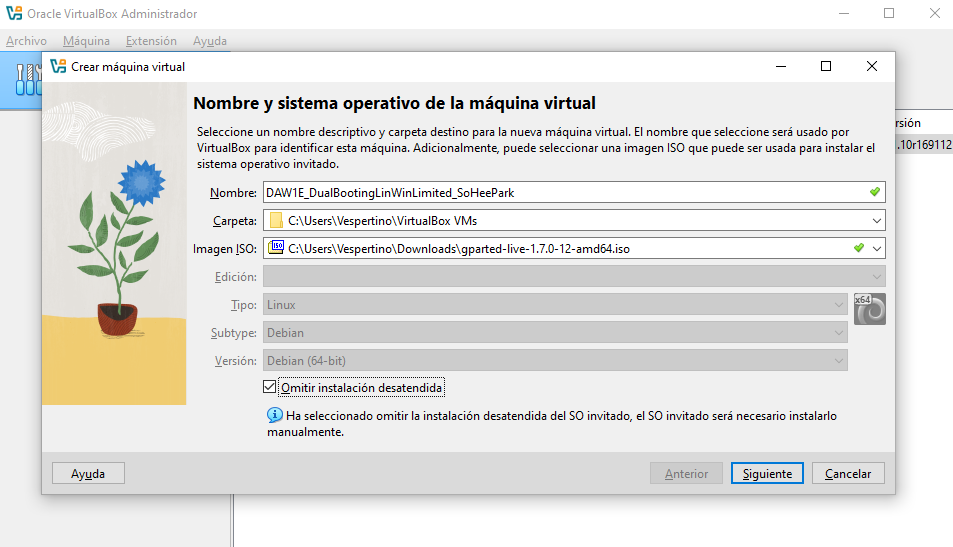Click the Tools icon in main window sidebar
The width and height of the screenshot is (953, 547).
[28, 80]
